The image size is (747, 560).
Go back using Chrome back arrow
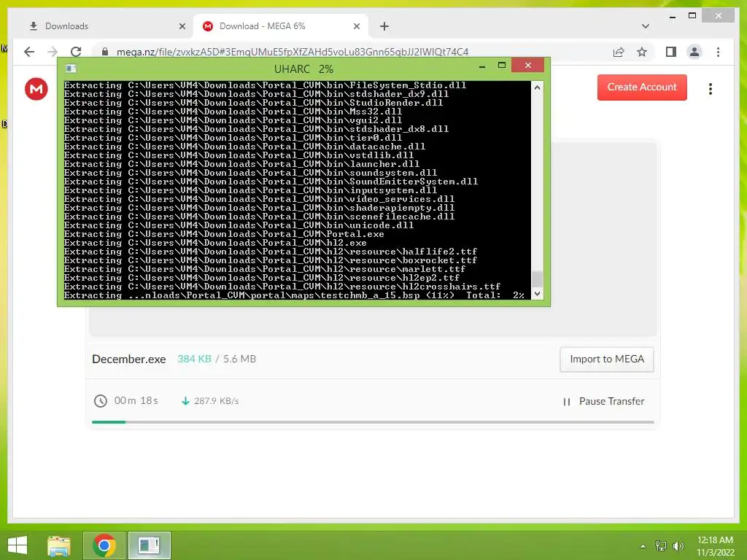pos(29,52)
